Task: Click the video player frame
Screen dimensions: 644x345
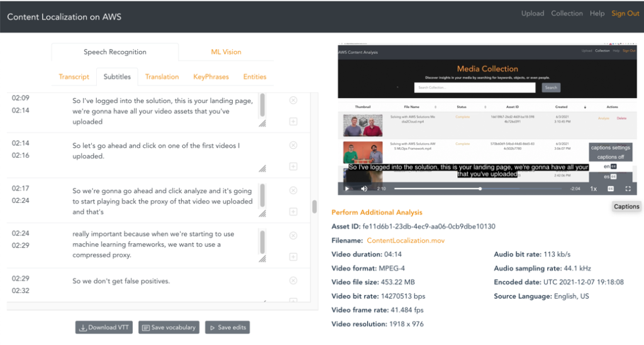Action: pyautogui.click(x=487, y=119)
